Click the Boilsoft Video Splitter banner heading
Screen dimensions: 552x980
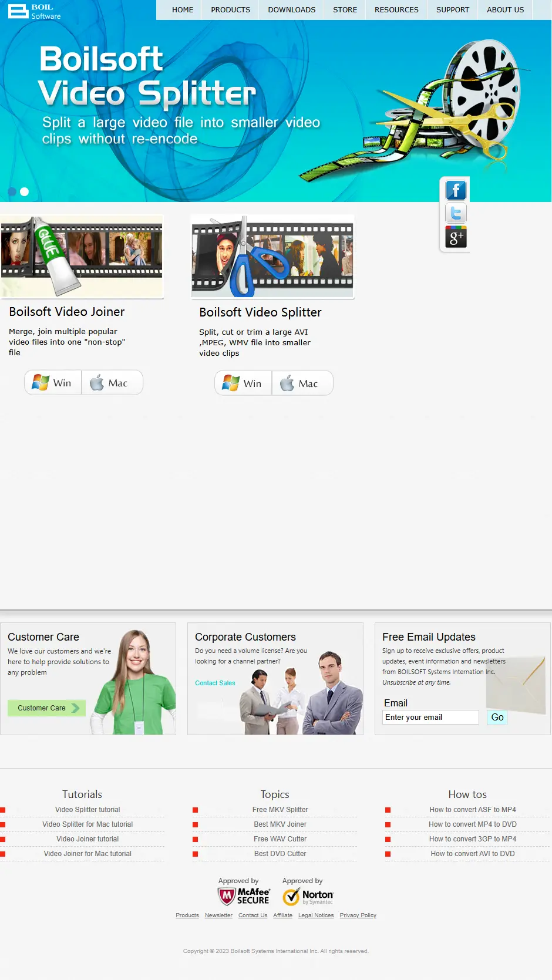[x=147, y=76]
